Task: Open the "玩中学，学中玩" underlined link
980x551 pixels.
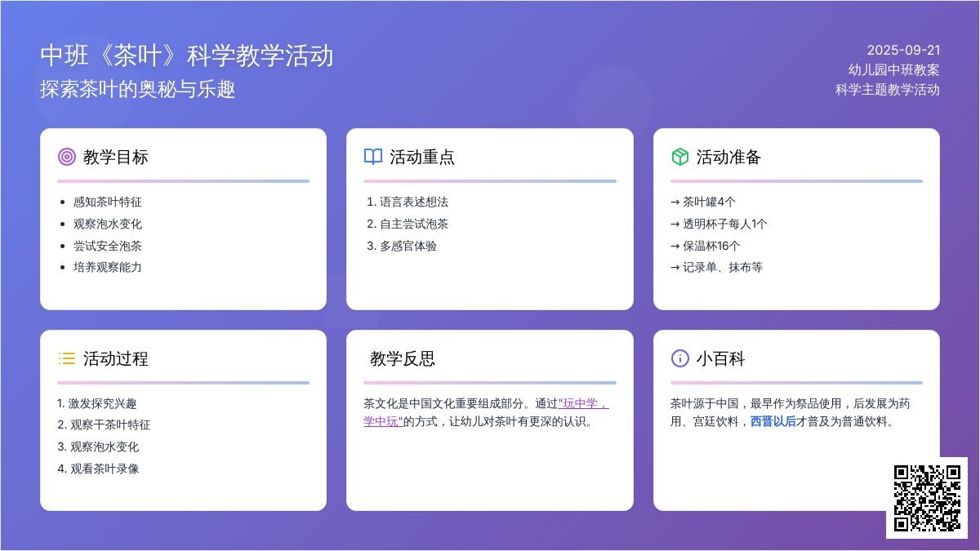Action: coord(584,403)
